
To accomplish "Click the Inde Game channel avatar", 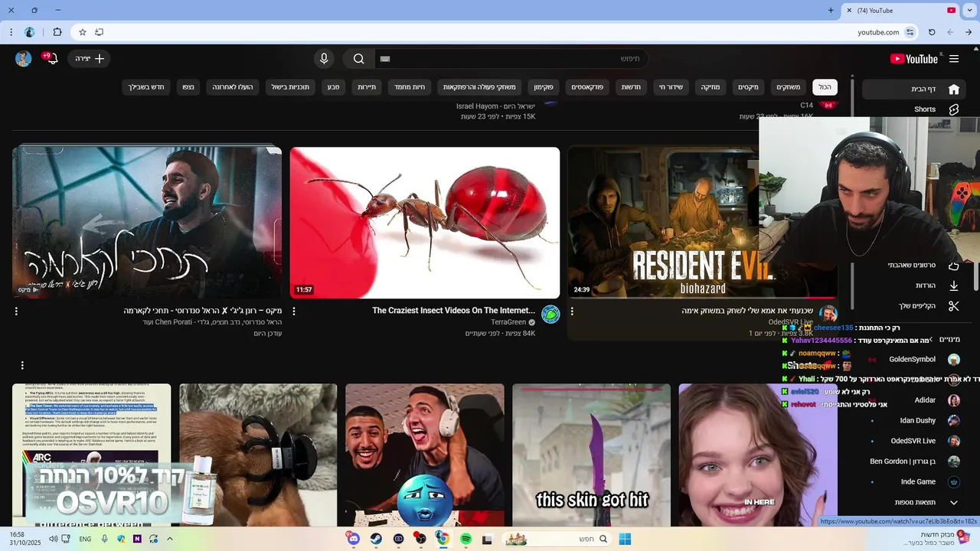I will (x=954, y=482).
